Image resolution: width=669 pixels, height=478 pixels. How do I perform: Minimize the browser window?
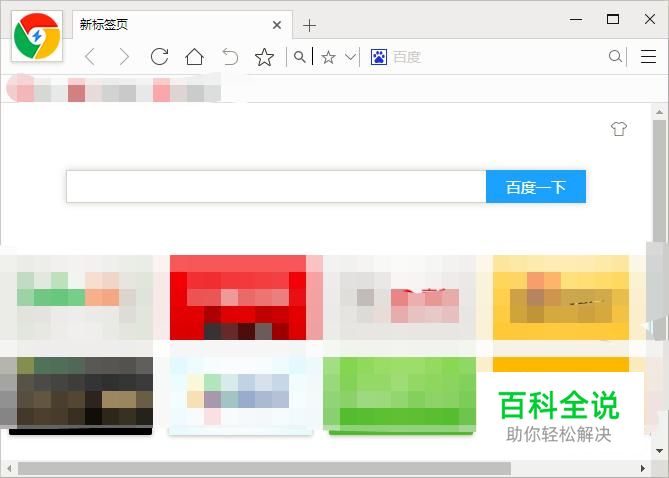coord(576,19)
